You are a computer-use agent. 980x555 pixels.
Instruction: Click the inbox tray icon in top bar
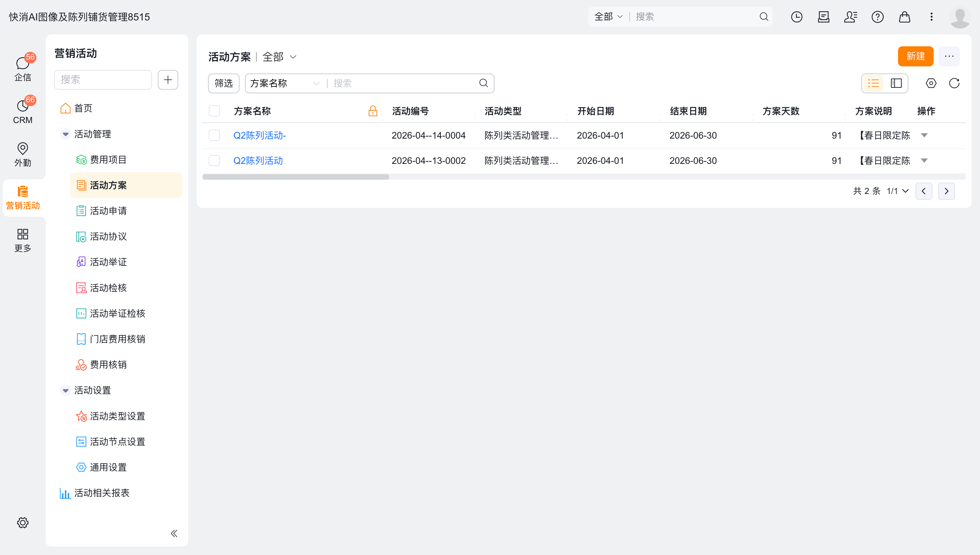(x=823, y=17)
